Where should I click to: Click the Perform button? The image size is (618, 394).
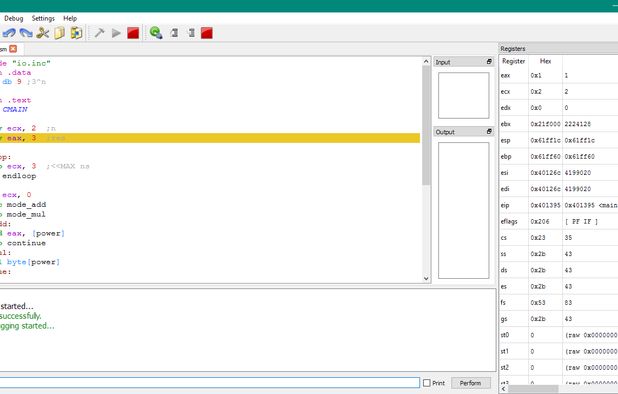point(471,383)
